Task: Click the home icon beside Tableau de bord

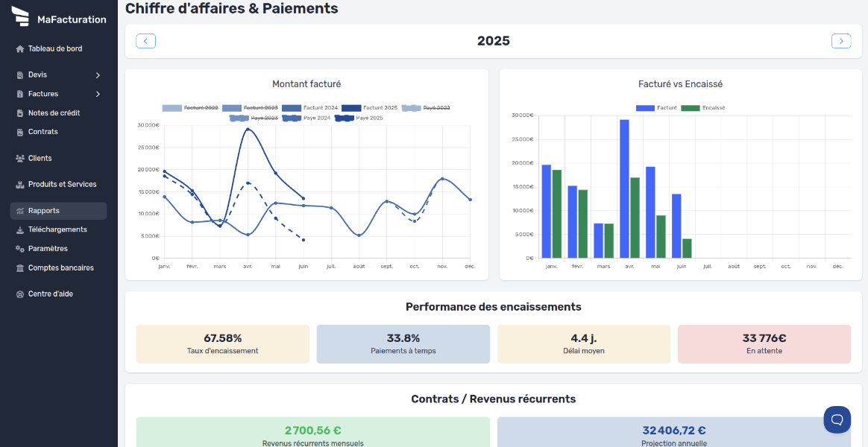Action: tap(20, 49)
